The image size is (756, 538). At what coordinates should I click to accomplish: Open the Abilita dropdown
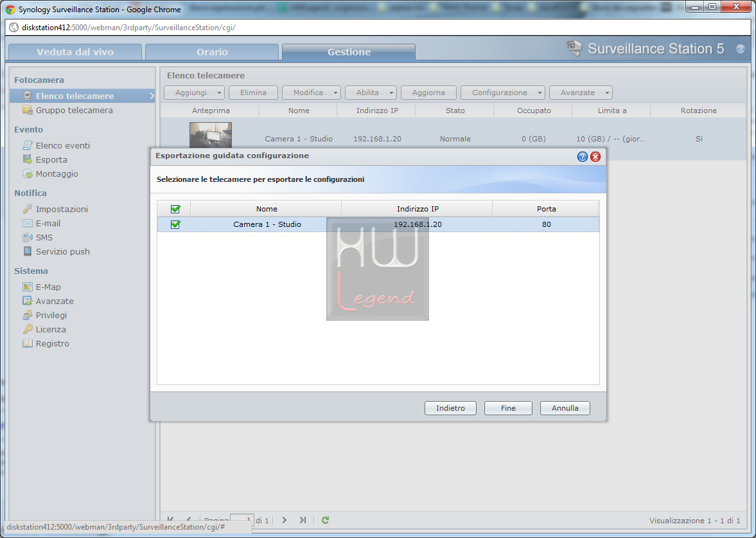click(x=371, y=92)
